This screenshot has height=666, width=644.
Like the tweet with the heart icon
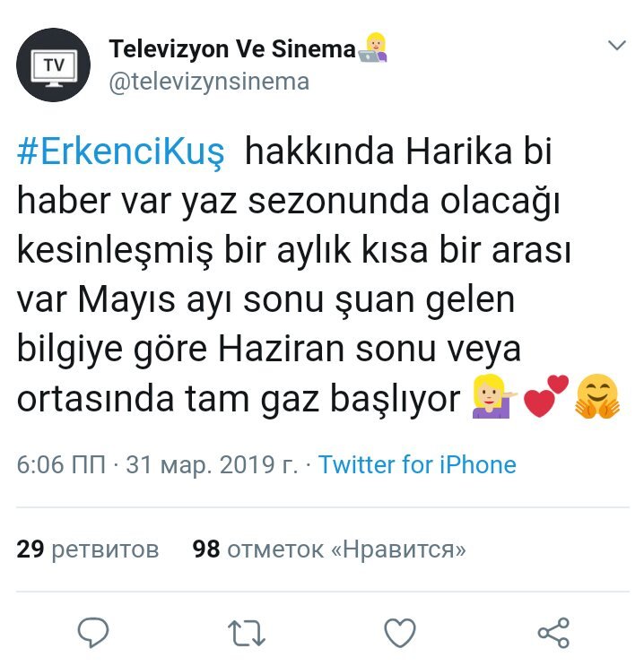400,633
